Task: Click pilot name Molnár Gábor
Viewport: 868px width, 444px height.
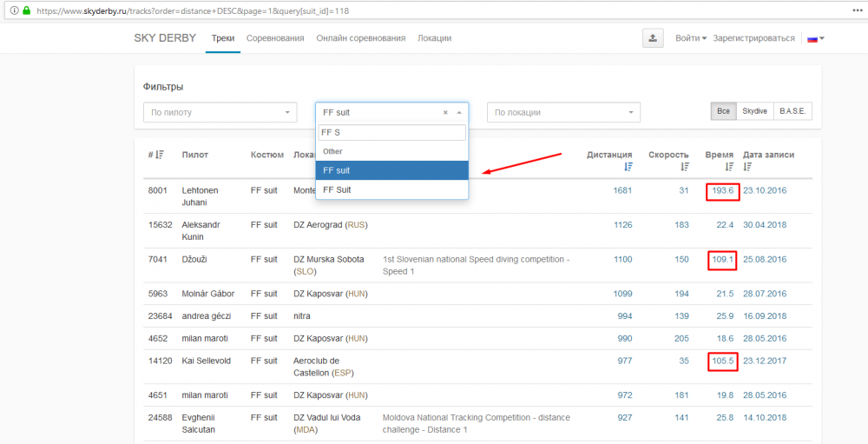Action: point(207,293)
